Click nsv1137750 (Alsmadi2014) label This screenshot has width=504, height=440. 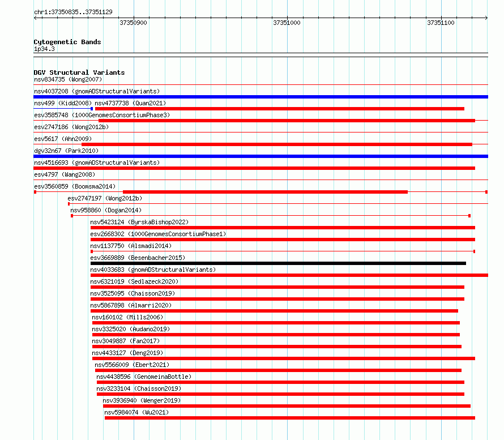[131, 246]
